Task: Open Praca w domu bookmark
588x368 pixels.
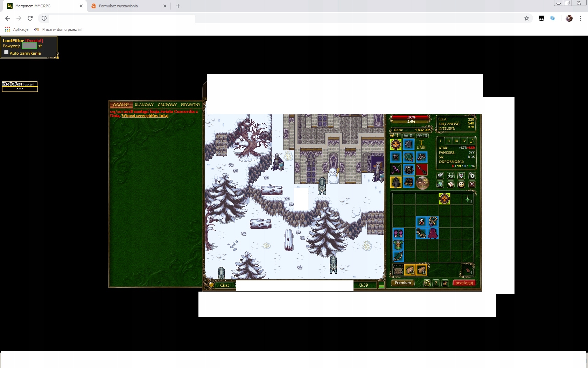Action: point(58,29)
